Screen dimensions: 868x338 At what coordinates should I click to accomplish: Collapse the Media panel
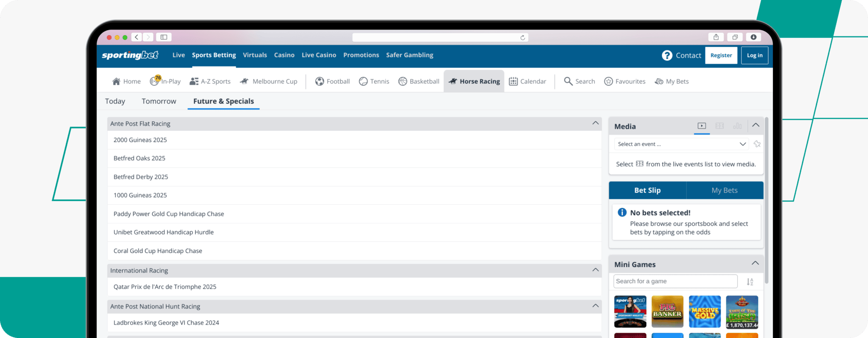[x=756, y=125]
